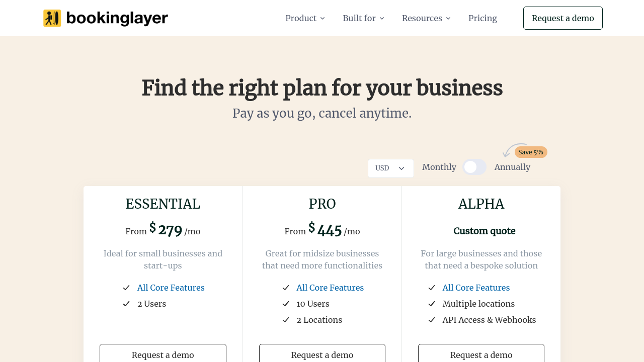Click the checkmark beside API Access & Webhooks
644x362 pixels.
pos(432,320)
